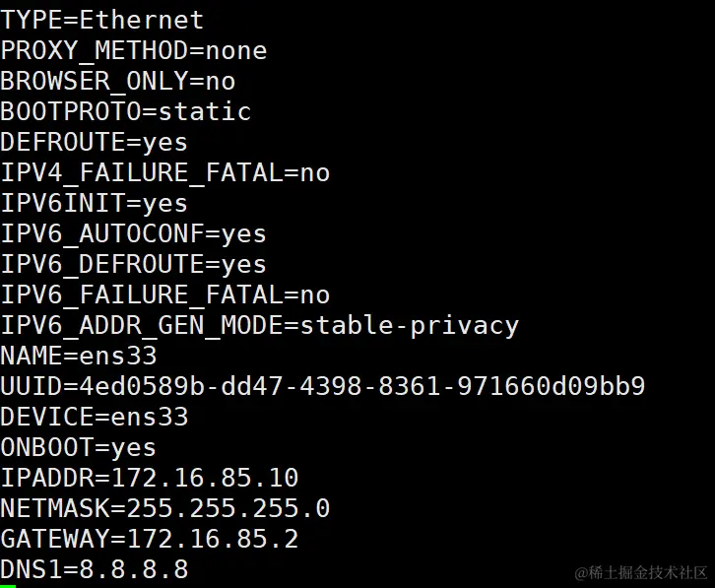Click the UUID value string

click(x=362, y=386)
